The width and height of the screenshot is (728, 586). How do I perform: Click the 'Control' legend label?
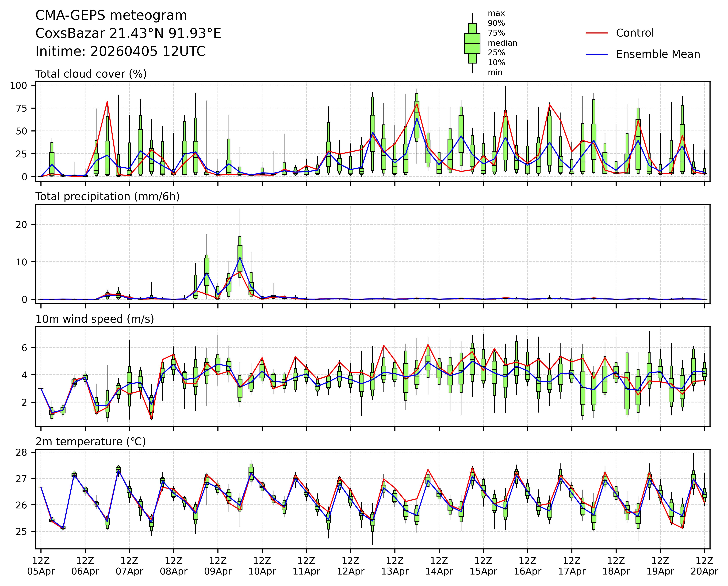635,33
